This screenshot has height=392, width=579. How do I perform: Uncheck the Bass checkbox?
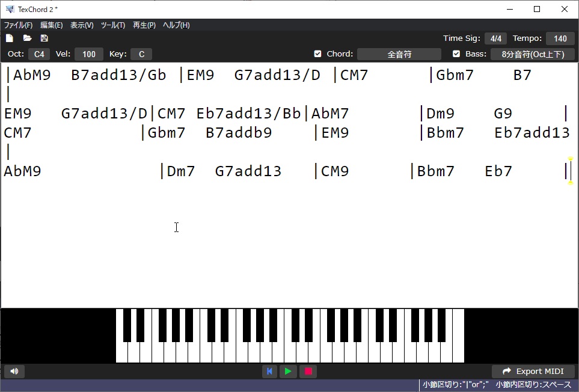click(456, 54)
